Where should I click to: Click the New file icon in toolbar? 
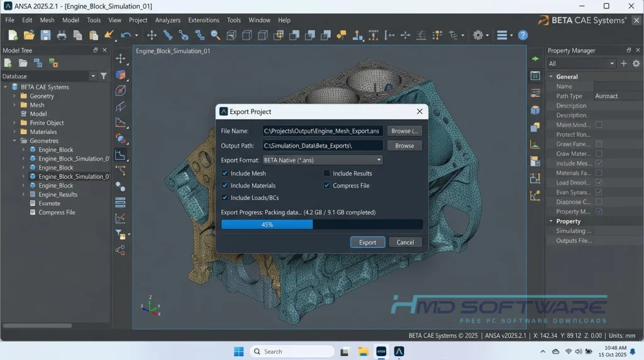13,35
